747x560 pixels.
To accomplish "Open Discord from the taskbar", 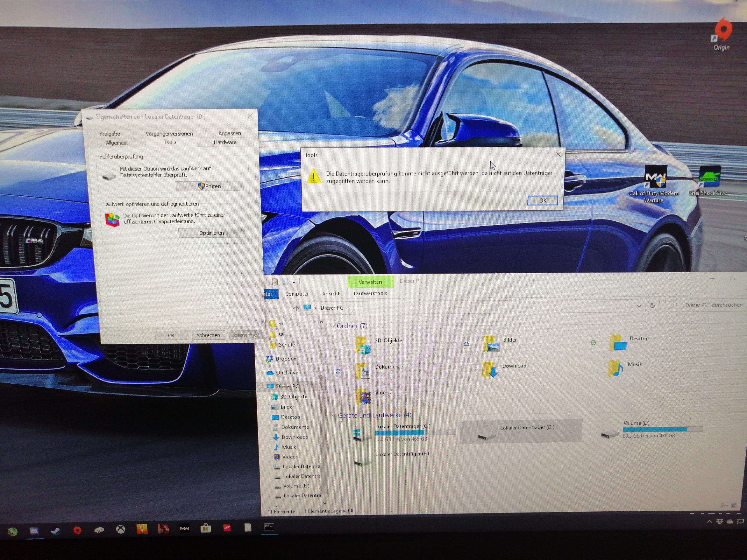I will (34, 531).
